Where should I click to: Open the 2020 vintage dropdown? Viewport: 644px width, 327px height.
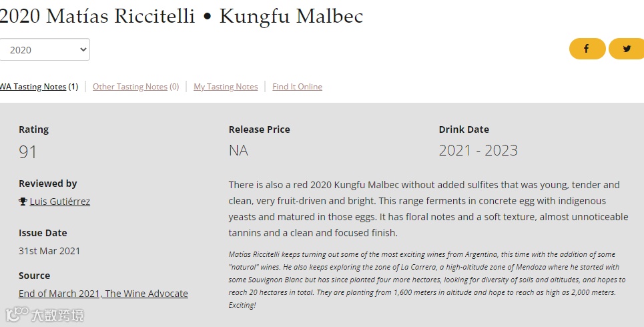tap(44, 50)
